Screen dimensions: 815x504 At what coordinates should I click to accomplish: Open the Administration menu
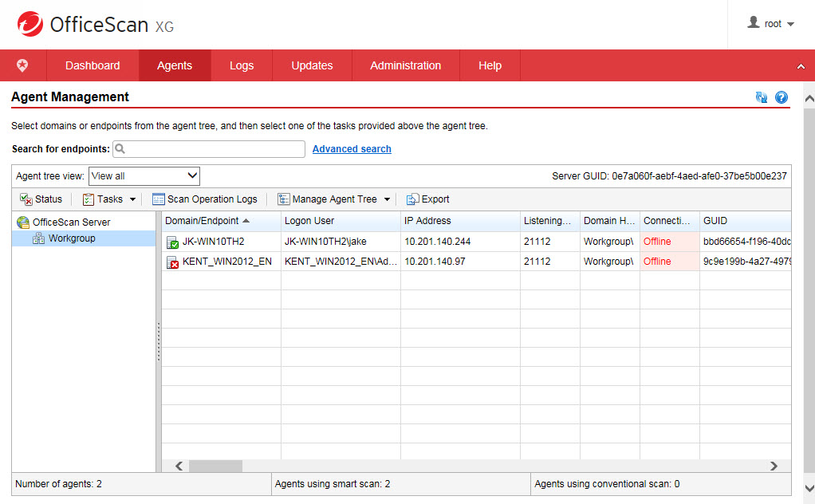pos(405,65)
